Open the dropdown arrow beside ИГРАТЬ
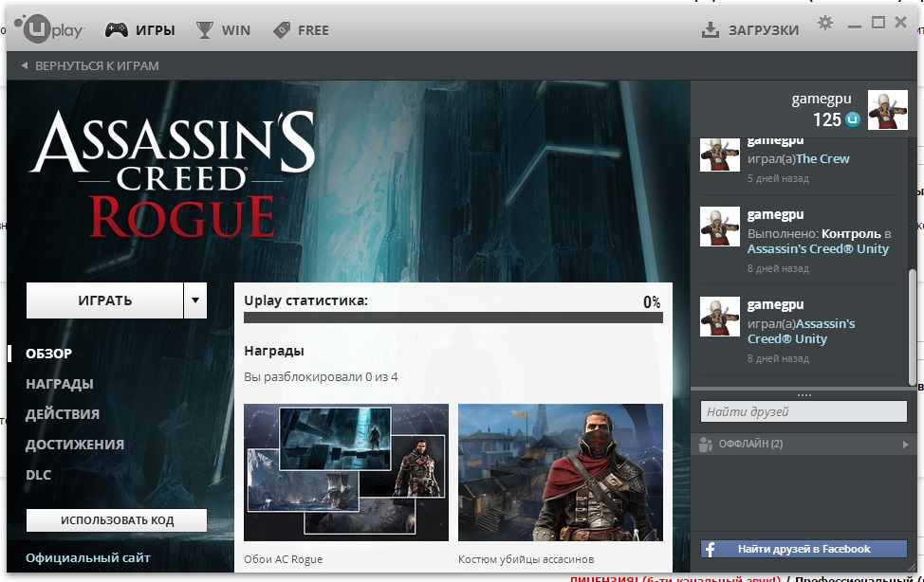924x582 pixels. [195, 300]
